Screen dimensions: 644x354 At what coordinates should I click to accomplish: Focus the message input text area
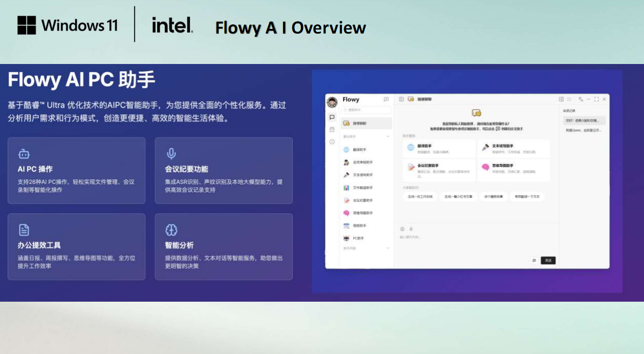tap(476, 244)
